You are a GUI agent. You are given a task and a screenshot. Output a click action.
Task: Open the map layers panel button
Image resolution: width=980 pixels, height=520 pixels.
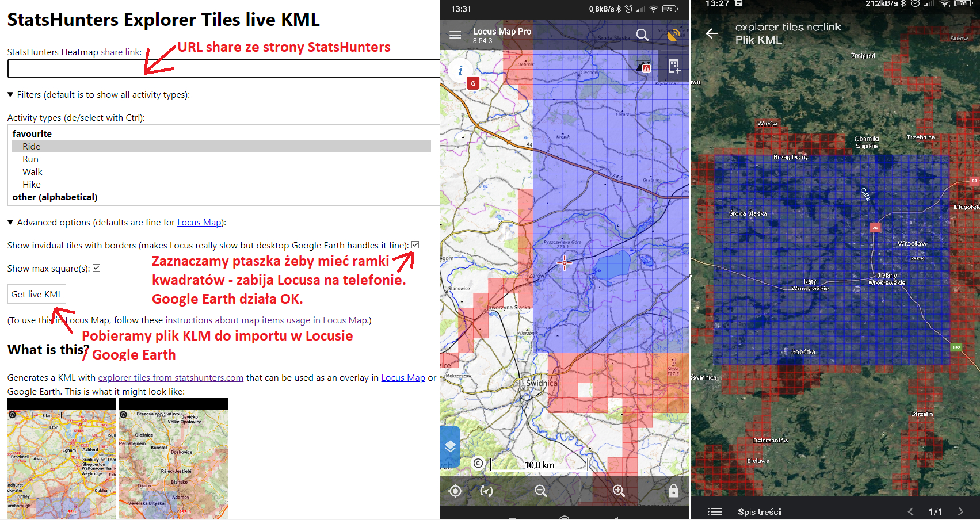pos(450,446)
